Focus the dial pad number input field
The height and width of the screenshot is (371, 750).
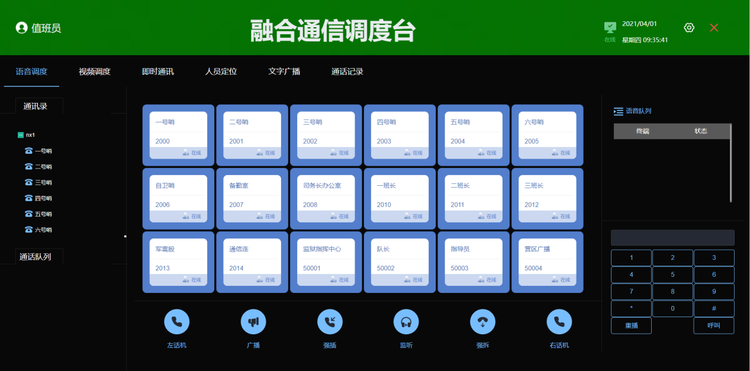pos(673,238)
